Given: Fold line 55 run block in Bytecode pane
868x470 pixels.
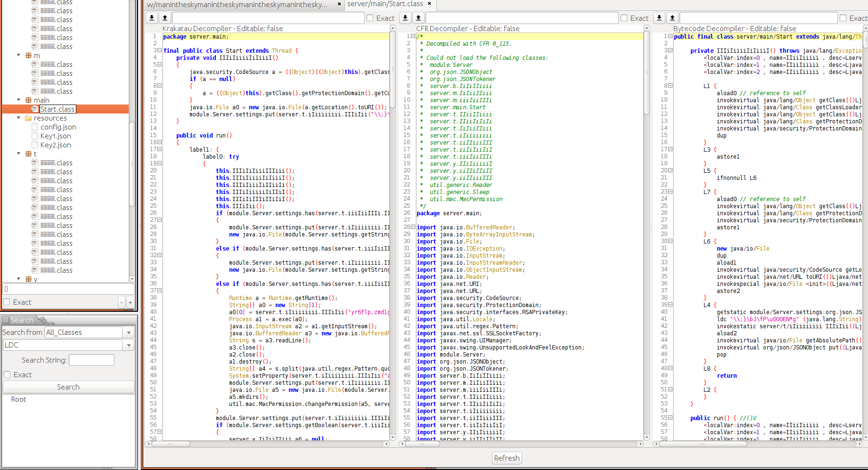Looking at the screenshot, I should coord(671,418).
